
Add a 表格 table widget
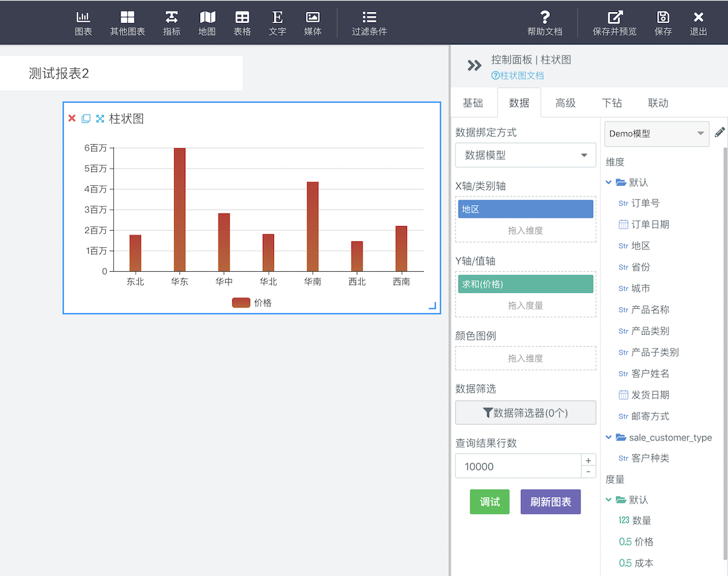pos(242,23)
